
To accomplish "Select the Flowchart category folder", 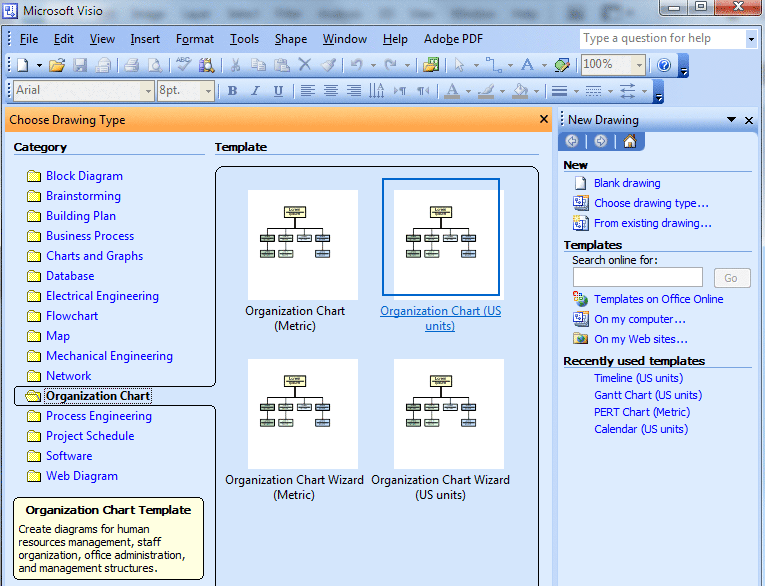I will 72,316.
